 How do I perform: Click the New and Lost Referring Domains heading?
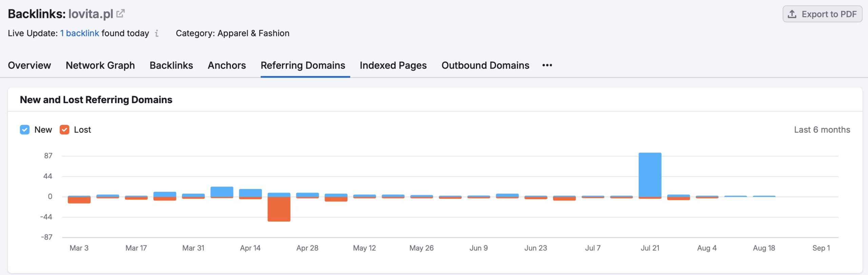[x=96, y=100]
